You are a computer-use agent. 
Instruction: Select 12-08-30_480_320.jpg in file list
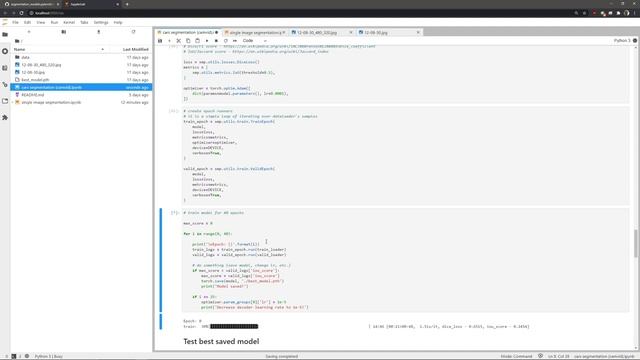(81, 65)
